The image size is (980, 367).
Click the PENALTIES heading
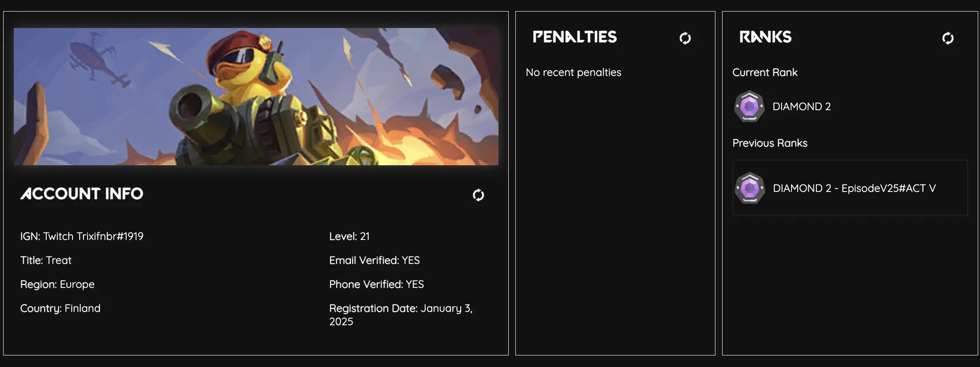(x=575, y=37)
